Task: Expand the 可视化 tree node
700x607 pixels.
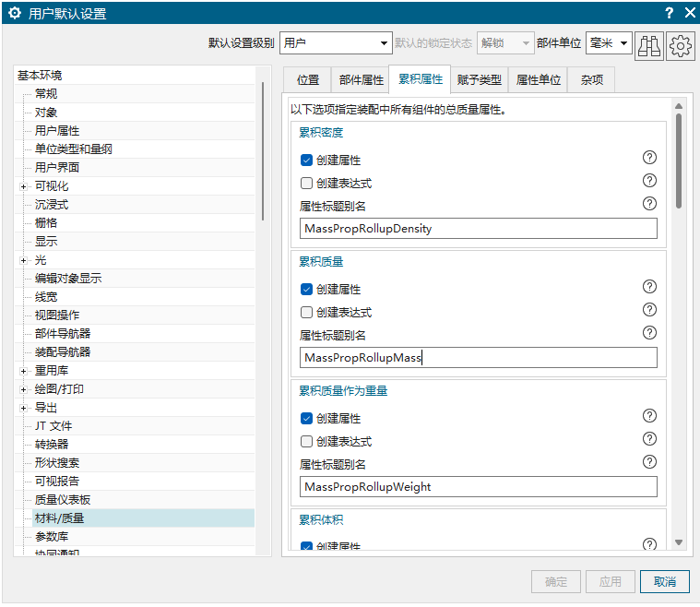Action: 23,186
